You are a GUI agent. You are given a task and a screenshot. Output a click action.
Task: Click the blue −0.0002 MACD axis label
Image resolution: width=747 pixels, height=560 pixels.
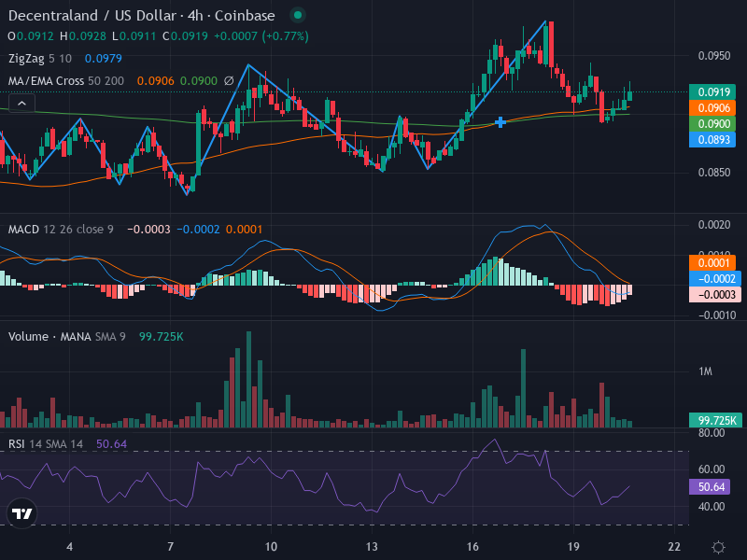point(714,278)
